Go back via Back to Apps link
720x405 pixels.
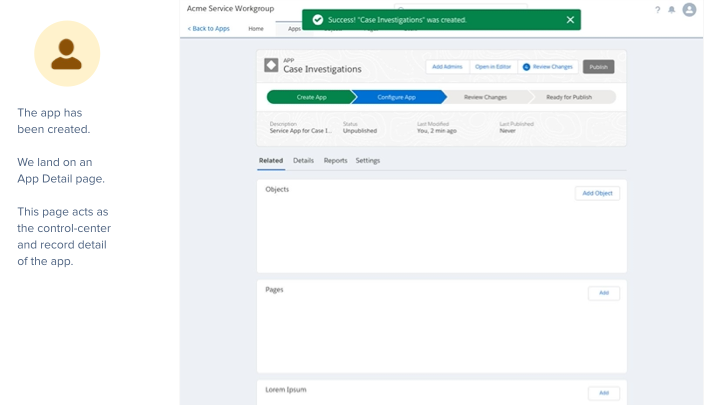click(x=209, y=29)
